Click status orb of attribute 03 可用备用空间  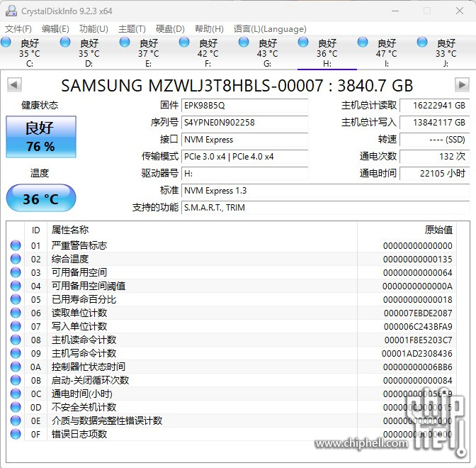click(x=16, y=272)
